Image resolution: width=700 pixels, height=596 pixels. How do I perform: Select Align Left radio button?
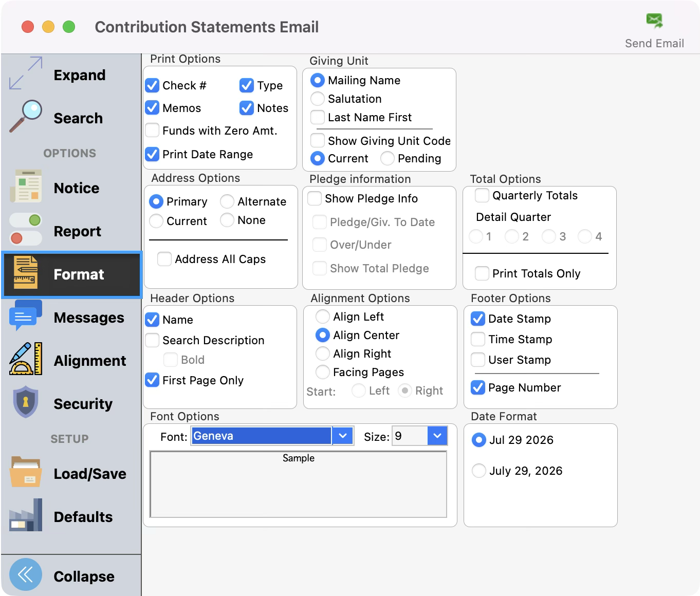(323, 316)
